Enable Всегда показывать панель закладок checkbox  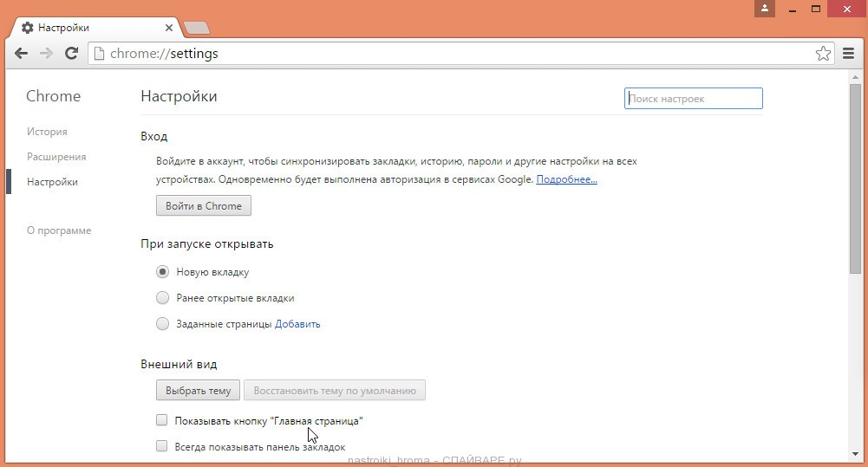[x=161, y=446]
